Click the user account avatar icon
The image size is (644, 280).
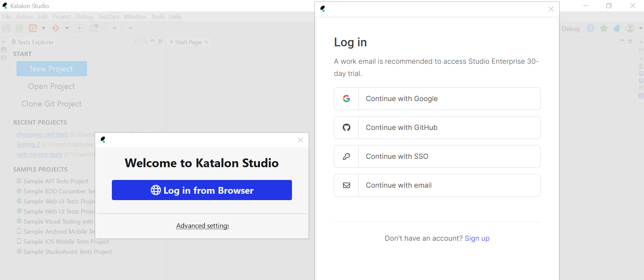[x=630, y=28]
